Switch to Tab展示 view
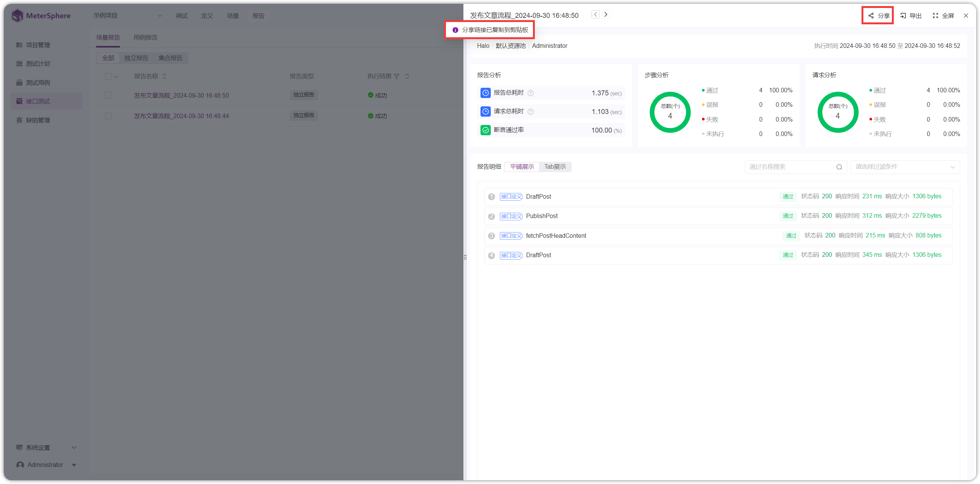The width and height of the screenshot is (980, 484). click(x=555, y=167)
